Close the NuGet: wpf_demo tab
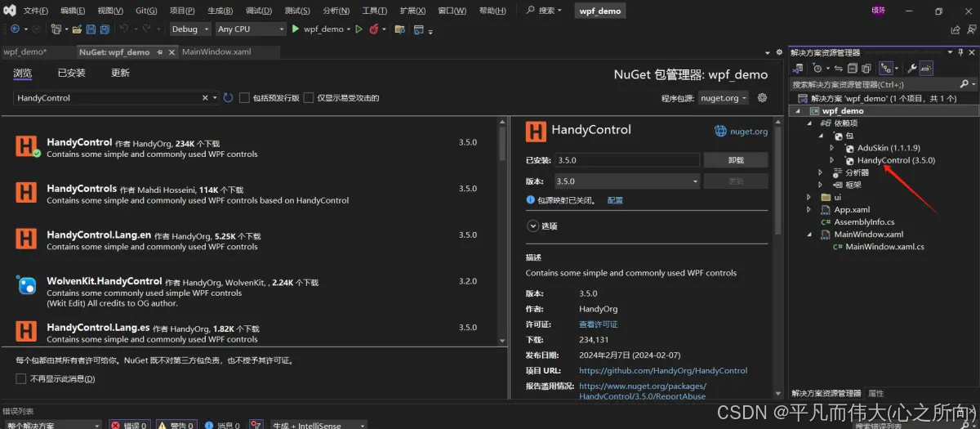 [172, 51]
